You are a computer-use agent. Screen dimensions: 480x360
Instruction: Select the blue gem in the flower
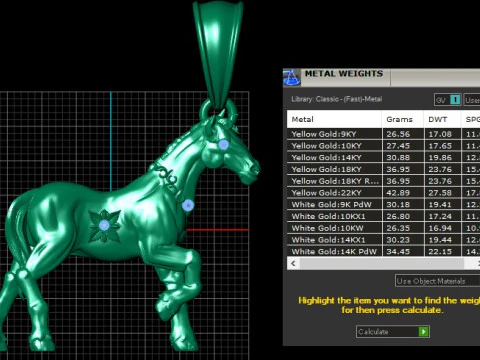(x=104, y=225)
